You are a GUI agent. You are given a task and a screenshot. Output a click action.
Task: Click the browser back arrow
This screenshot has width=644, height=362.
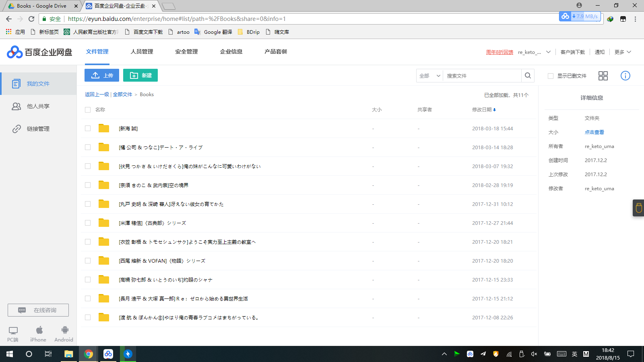9,19
